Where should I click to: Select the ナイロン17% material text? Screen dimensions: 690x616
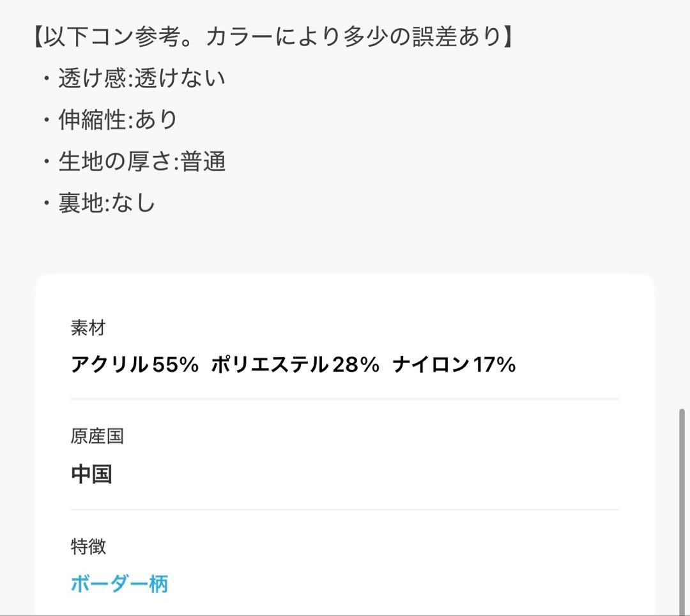click(x=454, y=365)
